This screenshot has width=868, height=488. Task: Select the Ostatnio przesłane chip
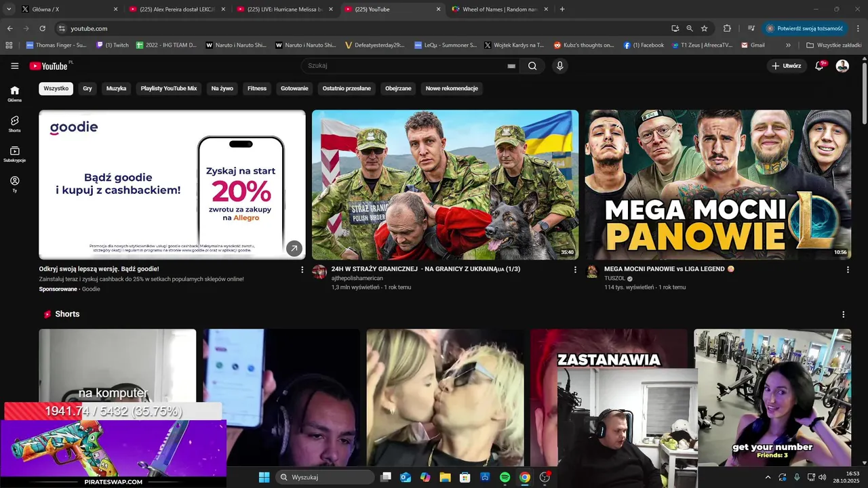coord(347,88)
